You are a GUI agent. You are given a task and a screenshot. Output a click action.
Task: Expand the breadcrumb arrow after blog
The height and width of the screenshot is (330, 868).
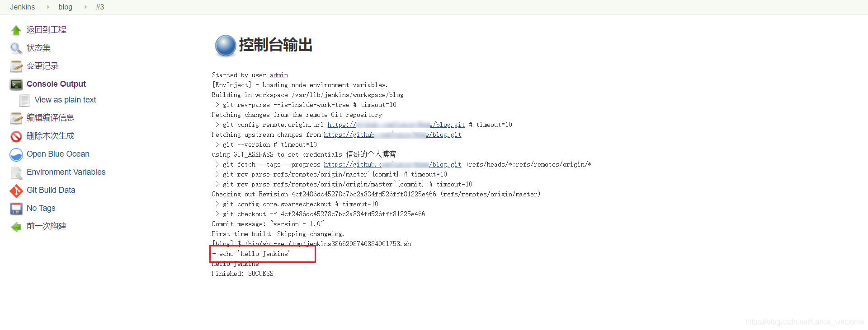click(x=85, y=7)
